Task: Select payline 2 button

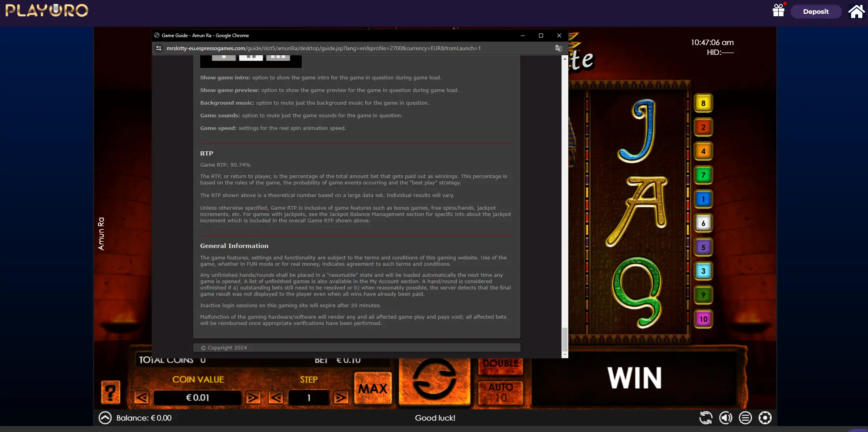Action: [703, 128]
